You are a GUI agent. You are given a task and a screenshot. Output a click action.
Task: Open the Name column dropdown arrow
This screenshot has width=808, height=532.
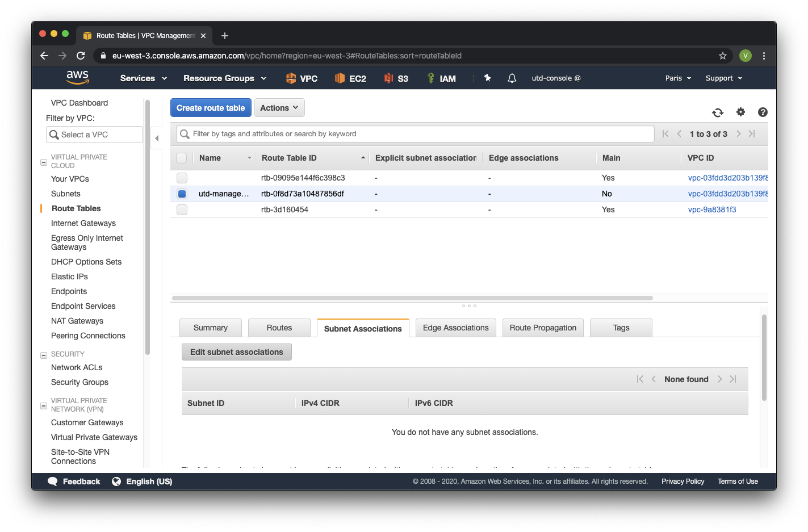(249, 158)
